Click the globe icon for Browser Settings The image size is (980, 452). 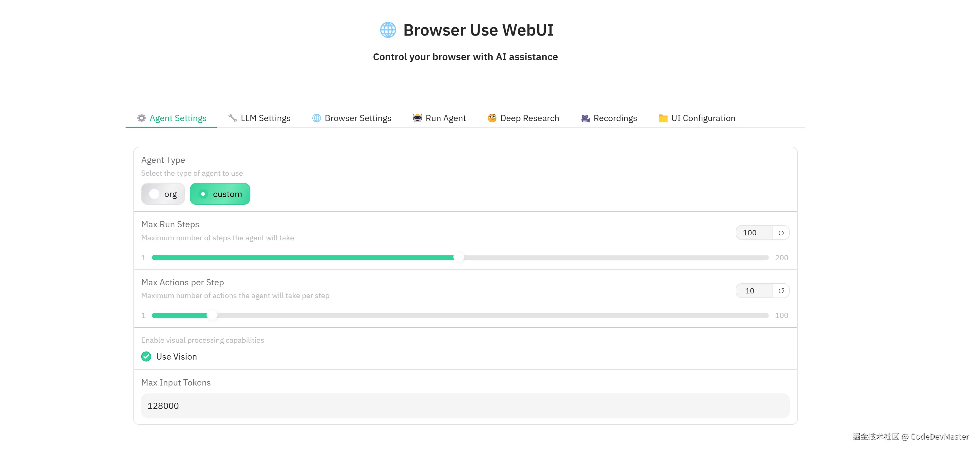[316, 118]
